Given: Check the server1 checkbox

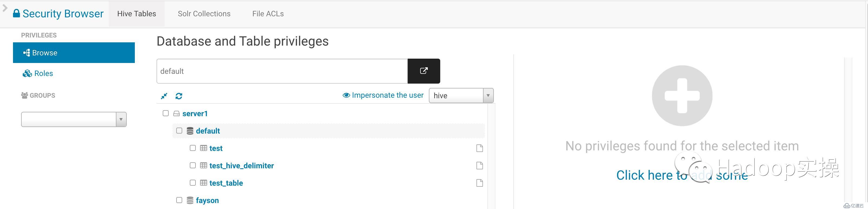Looking at the screenshot, I should click(x=165, y=113).
